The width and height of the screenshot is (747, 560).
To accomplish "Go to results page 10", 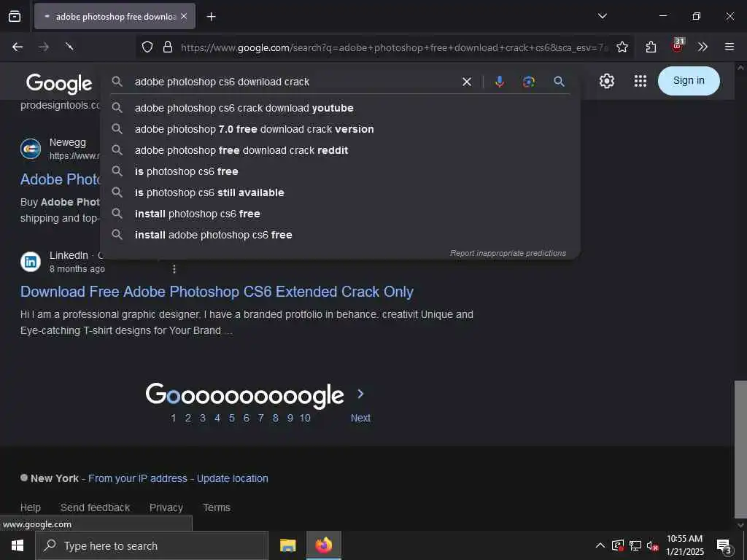I will coord(305,418).
